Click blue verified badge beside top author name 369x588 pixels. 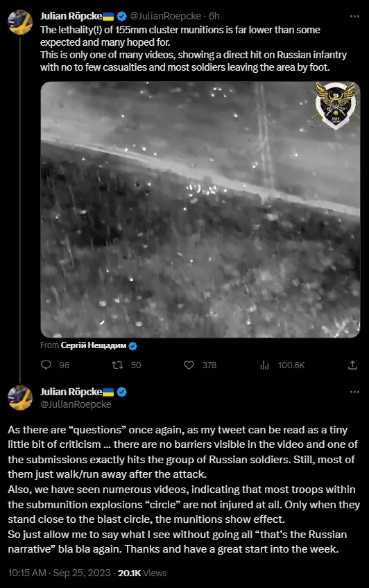[x=121, y=16]
